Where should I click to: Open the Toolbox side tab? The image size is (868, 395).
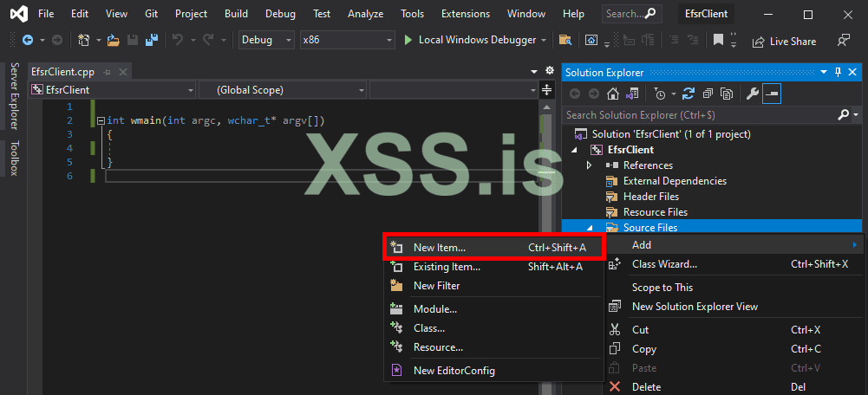pyautogui.click(x=15, y=159)
